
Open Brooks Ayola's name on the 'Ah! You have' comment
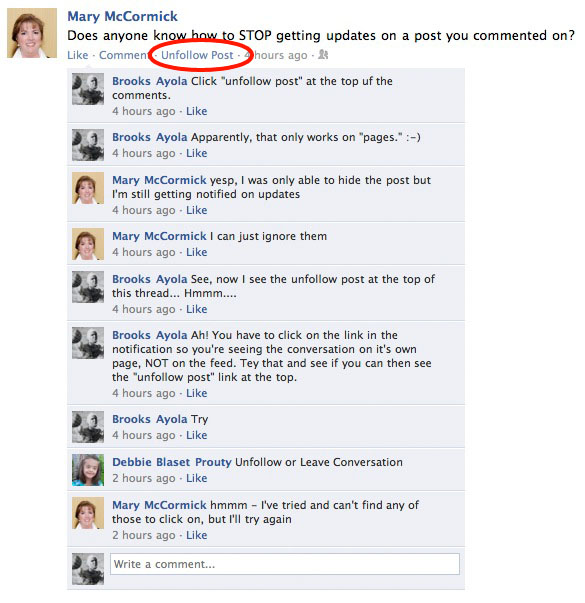click(x=150, y=335)
